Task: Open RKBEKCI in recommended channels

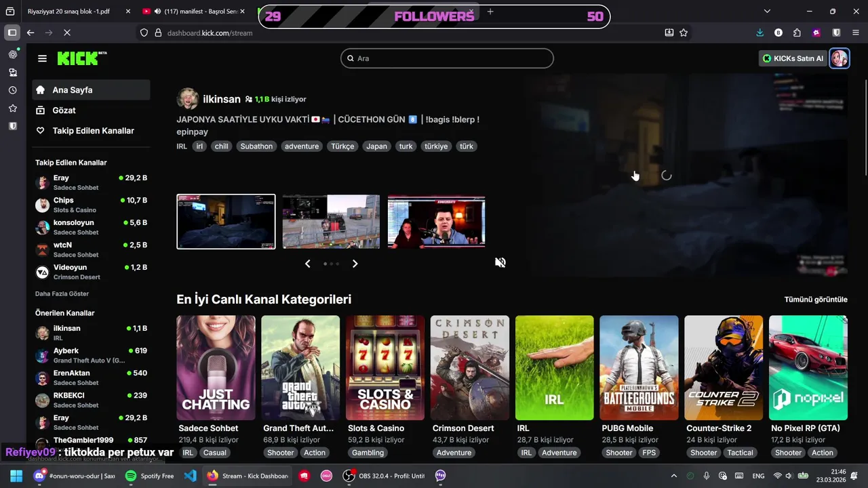Action: (91, 400)
